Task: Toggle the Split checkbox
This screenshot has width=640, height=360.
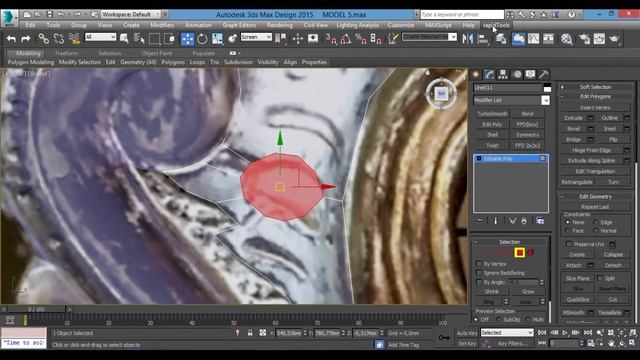Action: pyautogui.click(x=600, y=278)
